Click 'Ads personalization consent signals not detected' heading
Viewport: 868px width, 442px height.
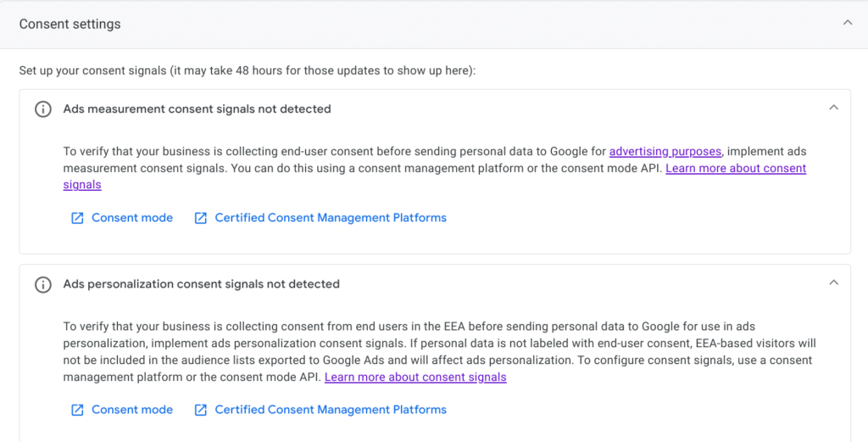click(x=201, y=284)
